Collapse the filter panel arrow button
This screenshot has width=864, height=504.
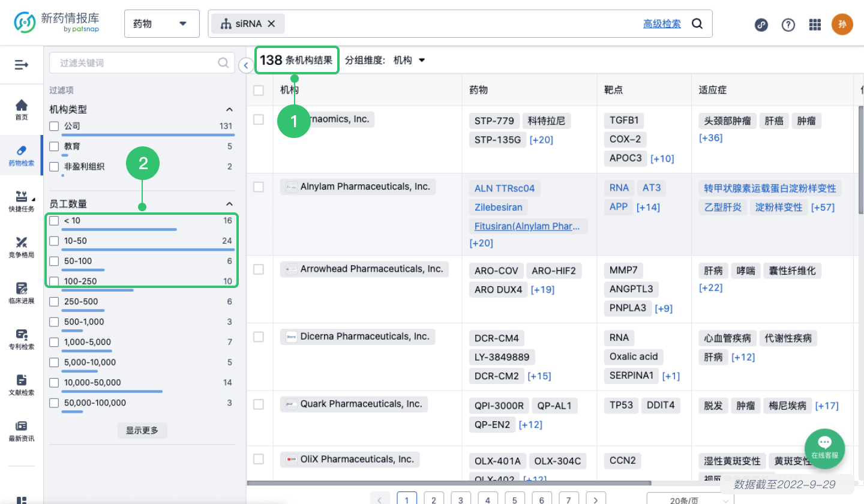click(246, 65)
